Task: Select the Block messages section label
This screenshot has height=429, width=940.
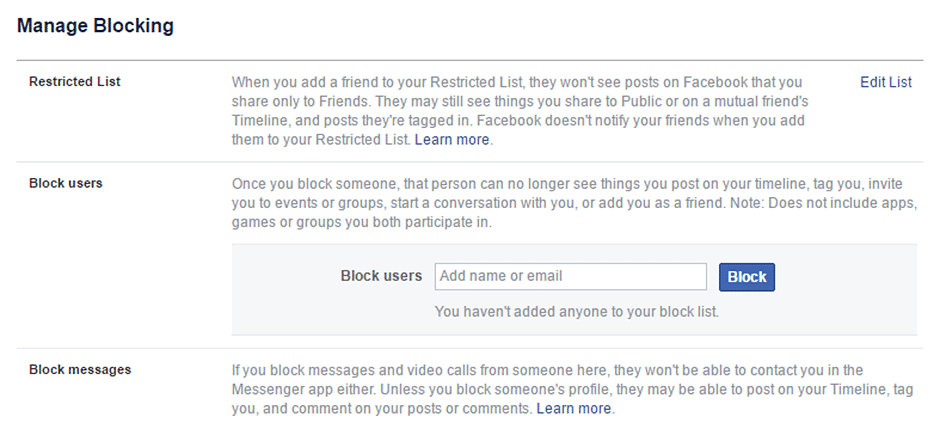Action: 80,370
